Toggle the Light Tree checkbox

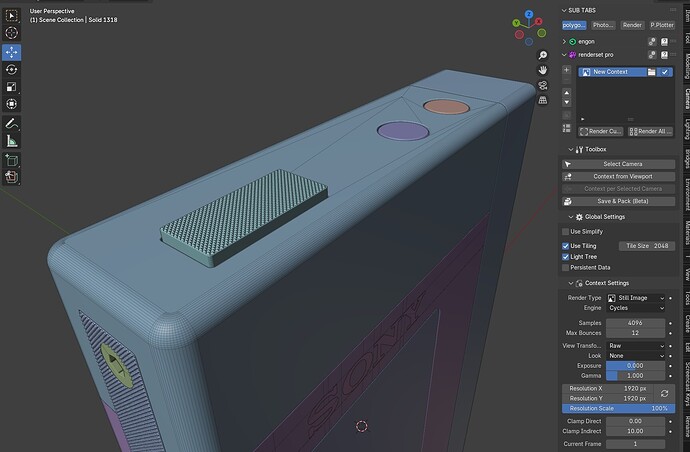tap(565, 257)
